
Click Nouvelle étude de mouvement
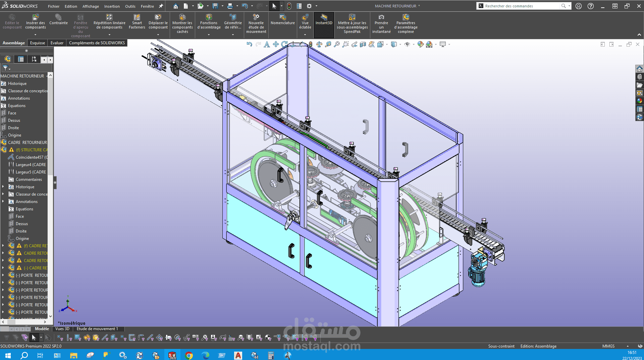[x=256, y=24]
